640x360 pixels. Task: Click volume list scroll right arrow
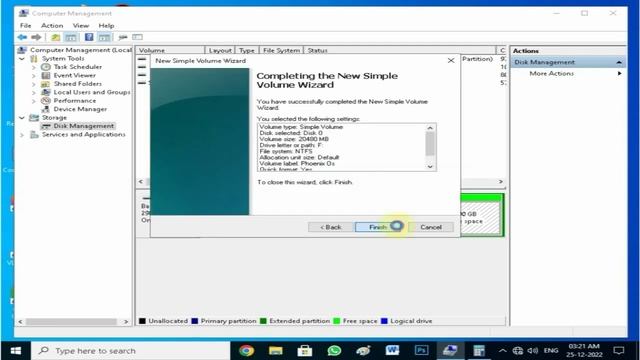point(501,182)
